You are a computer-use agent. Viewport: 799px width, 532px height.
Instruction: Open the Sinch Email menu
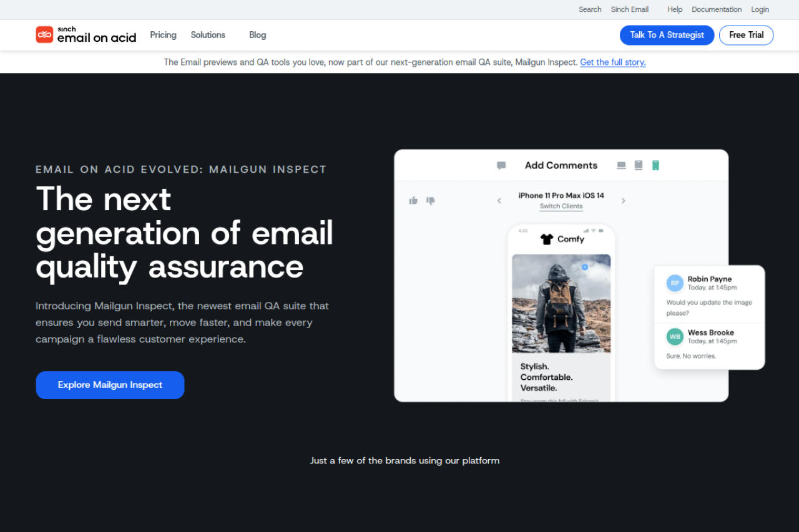[630, 9]
